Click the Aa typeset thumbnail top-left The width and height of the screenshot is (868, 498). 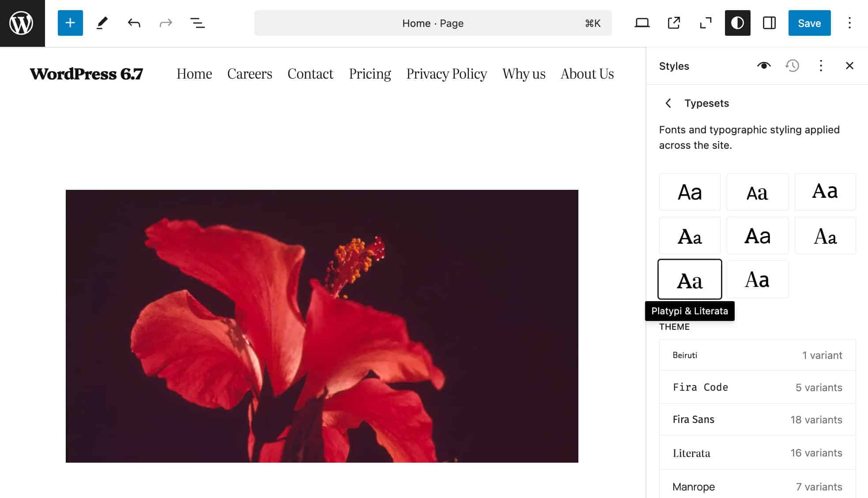690,192
